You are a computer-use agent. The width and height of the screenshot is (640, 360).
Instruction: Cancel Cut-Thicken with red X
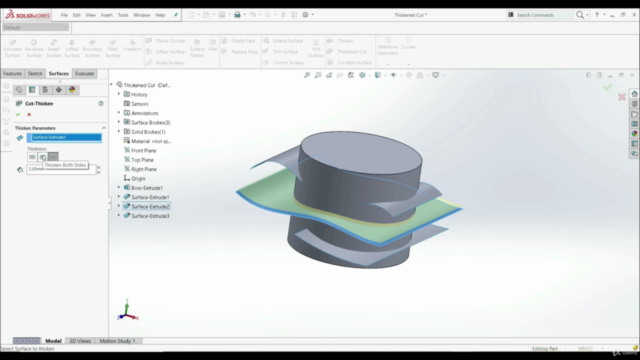tap(29, 115)
